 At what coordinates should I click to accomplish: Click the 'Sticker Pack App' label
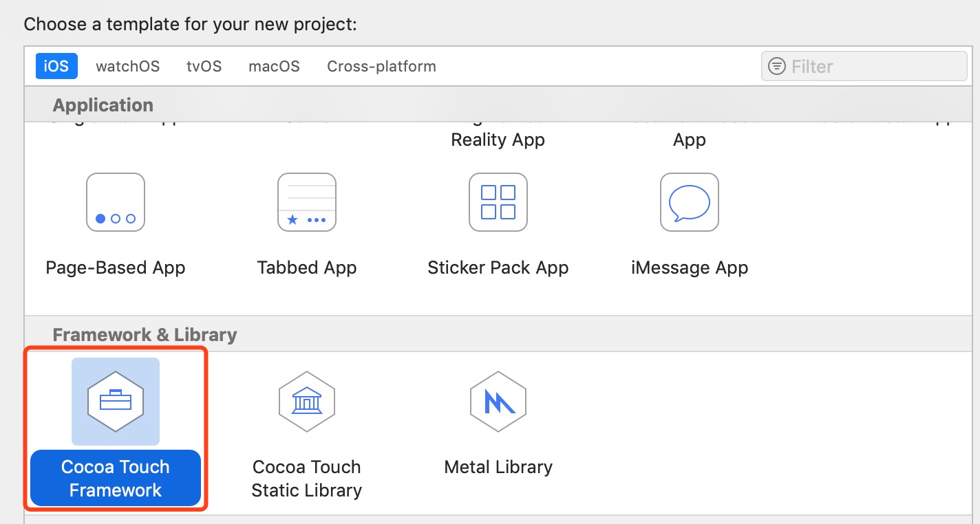click(x=498, y=268)
